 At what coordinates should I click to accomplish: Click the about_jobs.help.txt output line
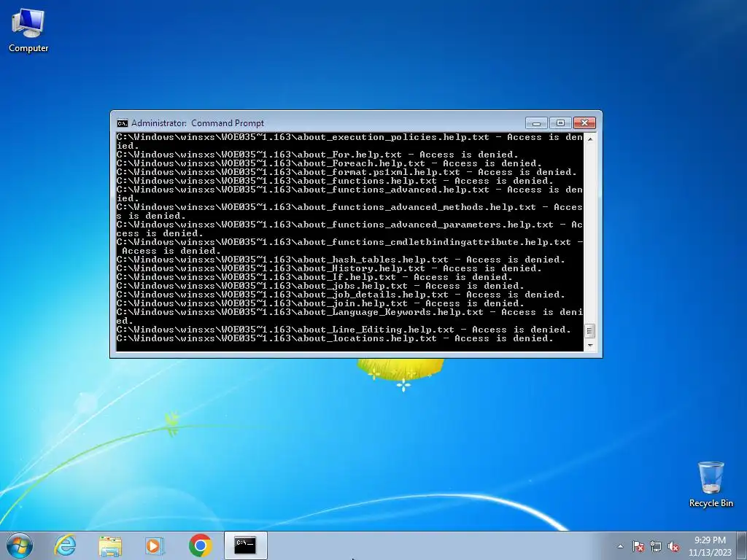pyautogui.click(x=320, y=286)
